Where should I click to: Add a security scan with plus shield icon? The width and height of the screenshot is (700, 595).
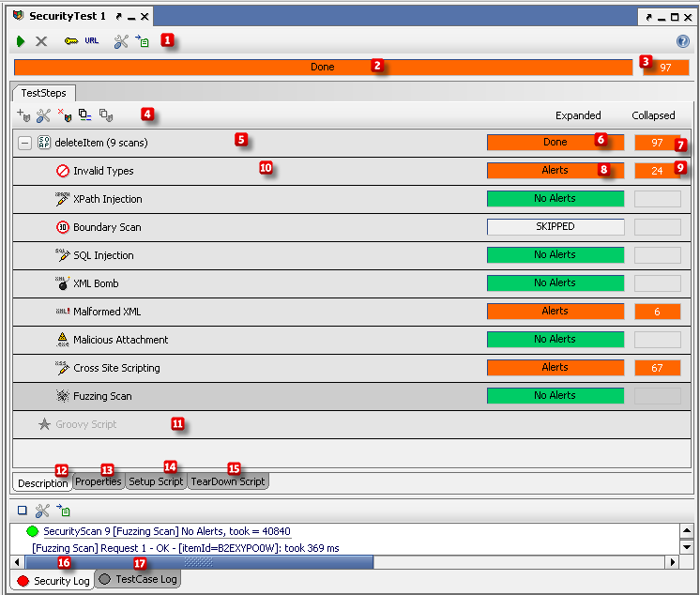point(23,115)
